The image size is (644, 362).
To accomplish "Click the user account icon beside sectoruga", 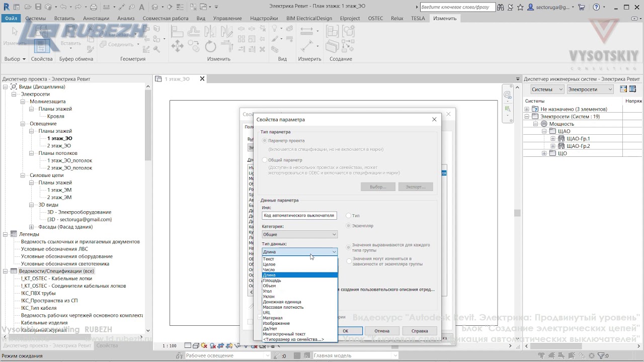I will tap(531, 7).
